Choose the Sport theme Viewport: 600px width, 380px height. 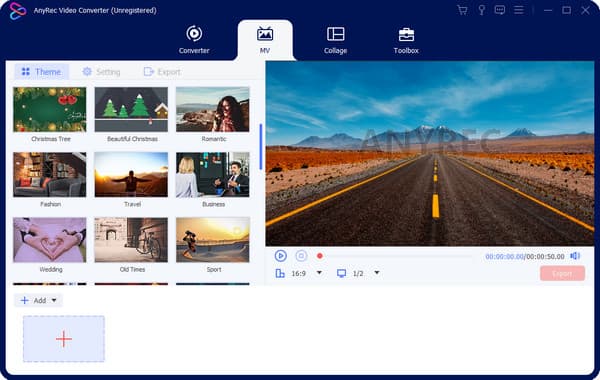click(x=213, y=240)
